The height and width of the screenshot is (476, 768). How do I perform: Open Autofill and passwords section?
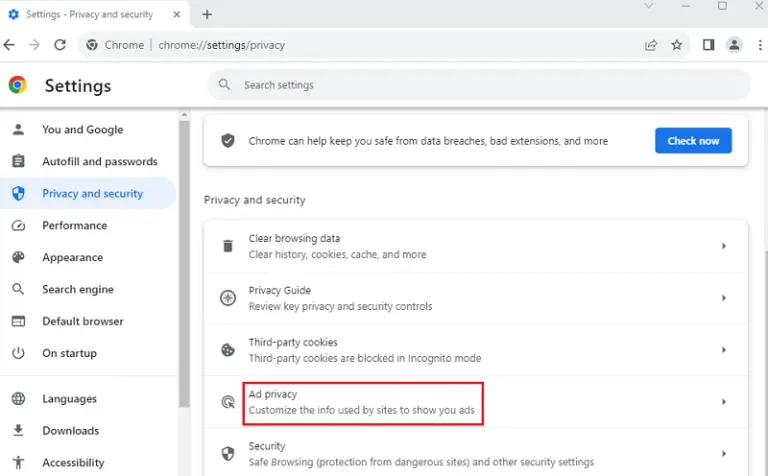tap(88, 162)
